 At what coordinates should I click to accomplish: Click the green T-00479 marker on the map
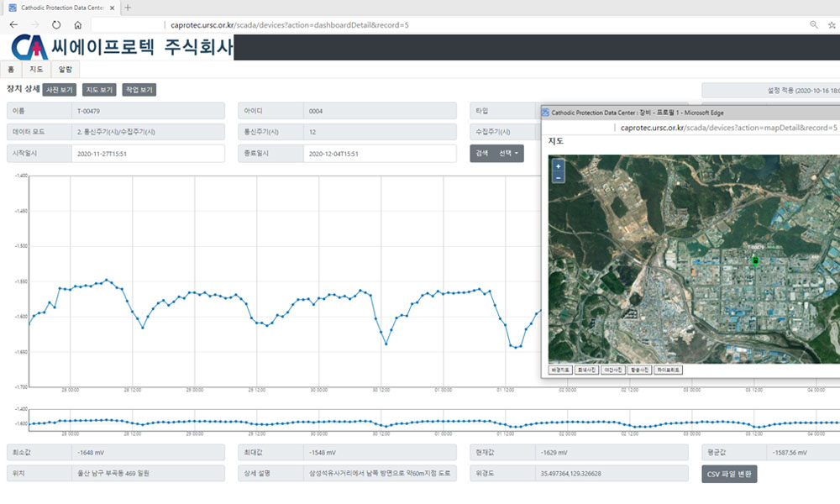755,260
